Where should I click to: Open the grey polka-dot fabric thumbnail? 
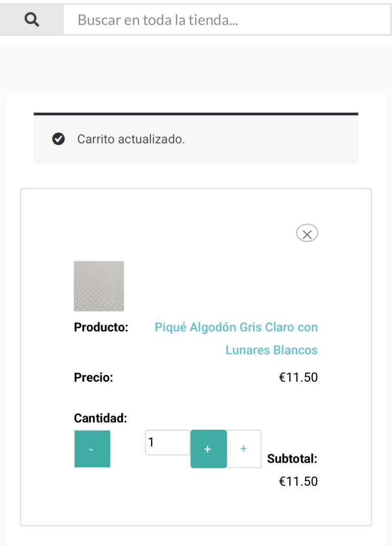click(x=99, y=286)
